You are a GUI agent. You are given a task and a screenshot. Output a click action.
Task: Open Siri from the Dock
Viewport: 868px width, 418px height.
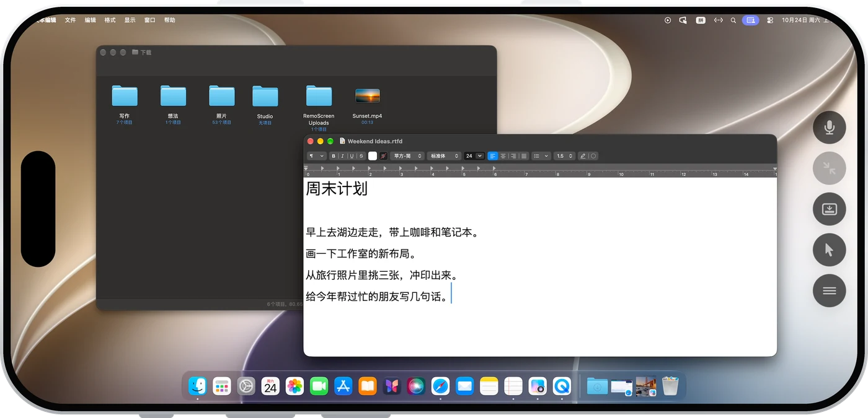(x=416, y=386)
